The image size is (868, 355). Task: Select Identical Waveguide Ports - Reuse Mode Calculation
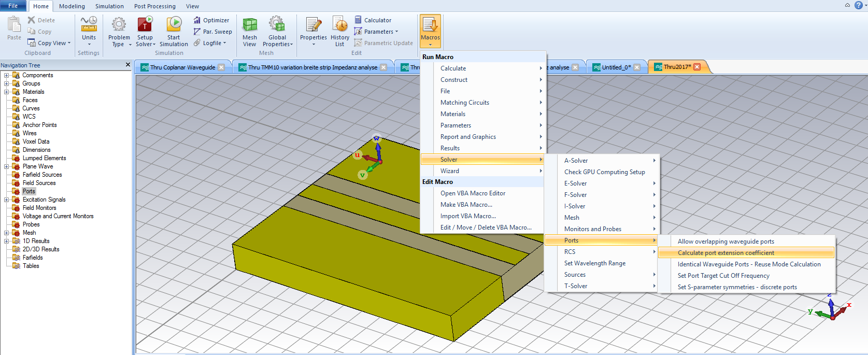[x=746, y=264]
